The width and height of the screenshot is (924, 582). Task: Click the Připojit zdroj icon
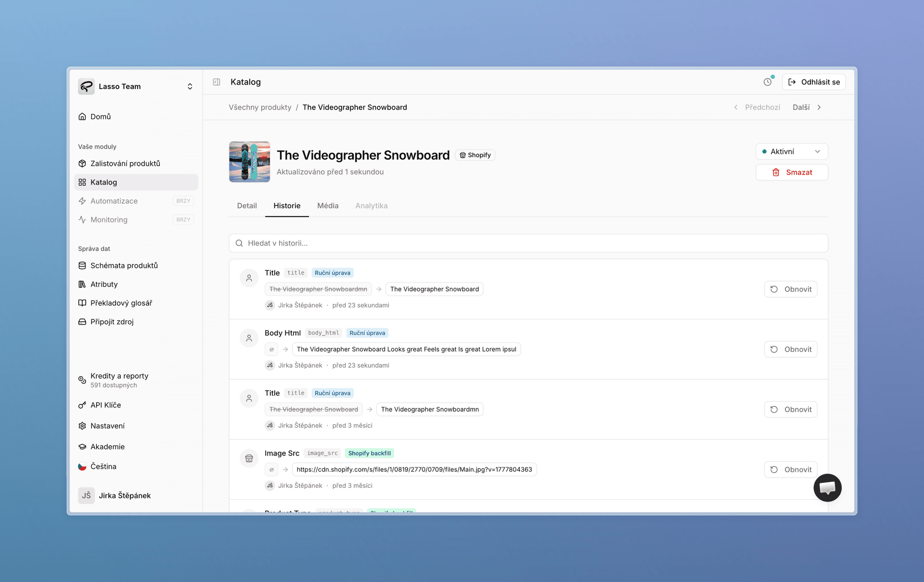82,322
